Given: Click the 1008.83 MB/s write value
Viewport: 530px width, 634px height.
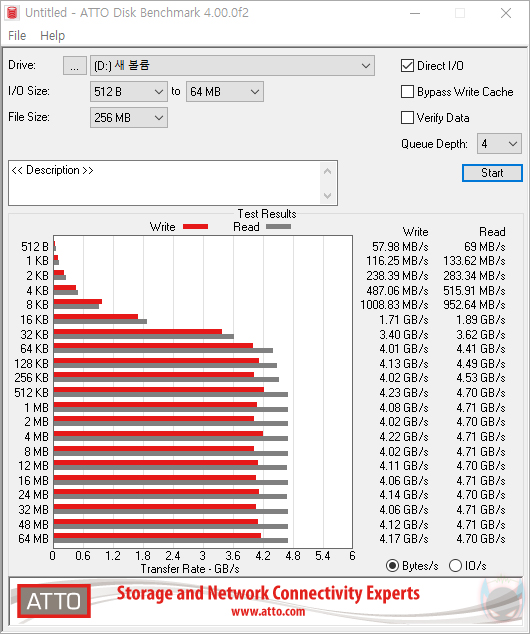Looking at the screenshot, I should pos(395,304).
